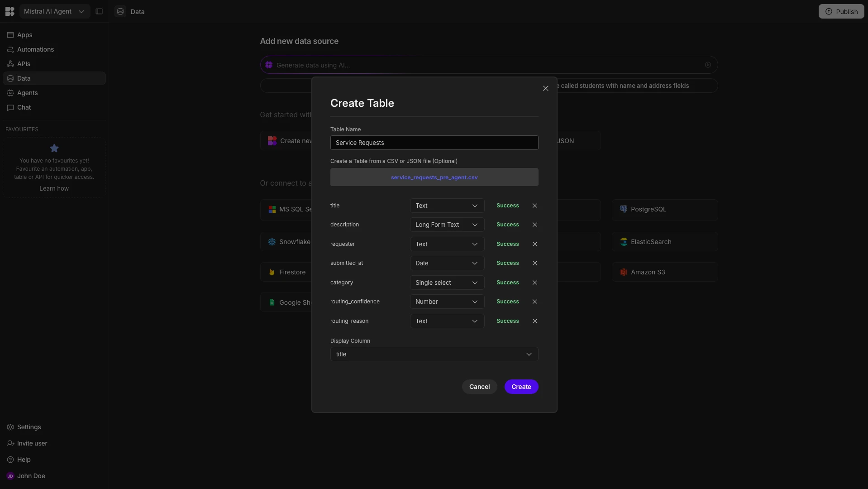Open Help in sidebar

pyautogui.click(x=54, y=460)
